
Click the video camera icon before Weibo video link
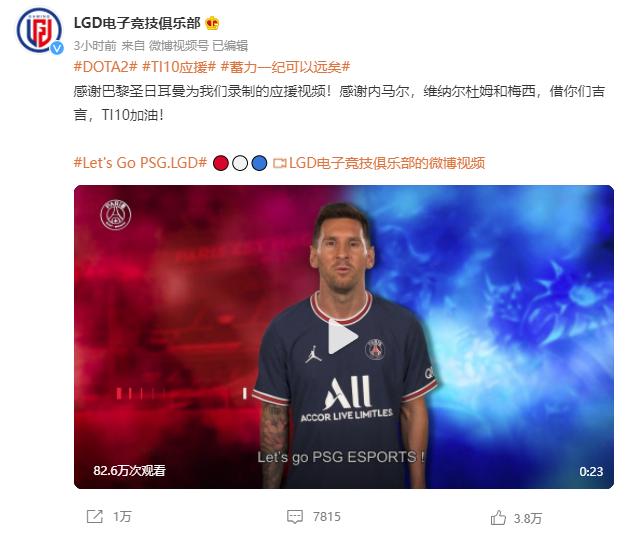pyautogui.click(x=280, y=163)
